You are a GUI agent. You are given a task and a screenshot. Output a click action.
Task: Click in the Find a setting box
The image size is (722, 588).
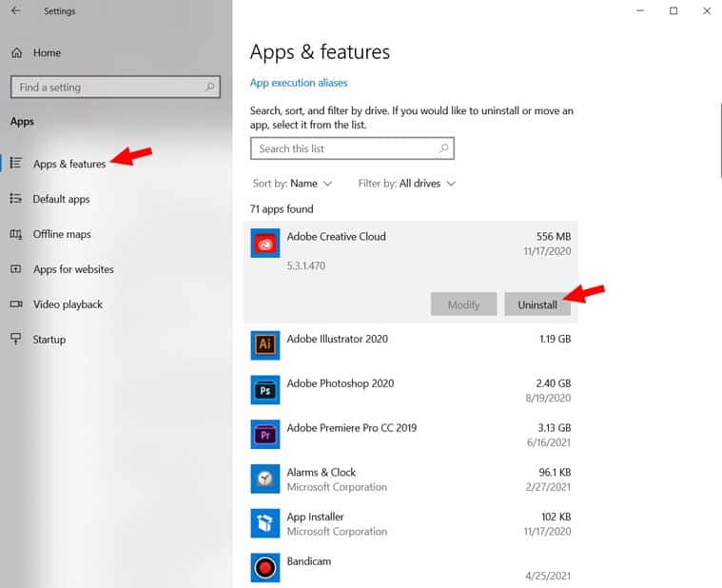[115, 87]
